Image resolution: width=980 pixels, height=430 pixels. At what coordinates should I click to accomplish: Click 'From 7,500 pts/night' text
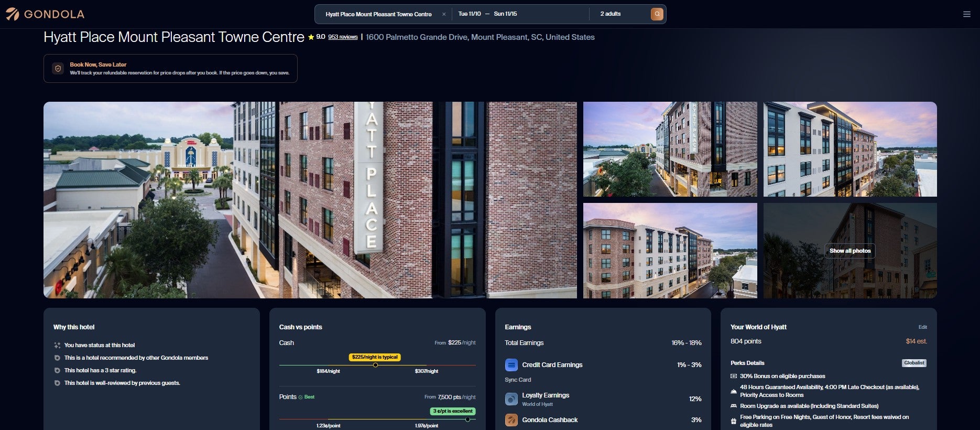pyautogui.click(x=450, y=397)
